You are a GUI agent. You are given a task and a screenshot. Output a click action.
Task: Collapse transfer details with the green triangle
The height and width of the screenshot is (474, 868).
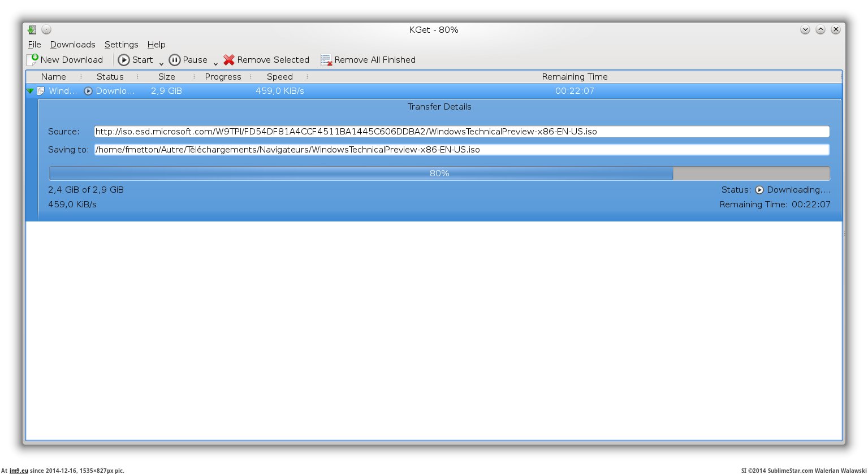click(30, 91)
